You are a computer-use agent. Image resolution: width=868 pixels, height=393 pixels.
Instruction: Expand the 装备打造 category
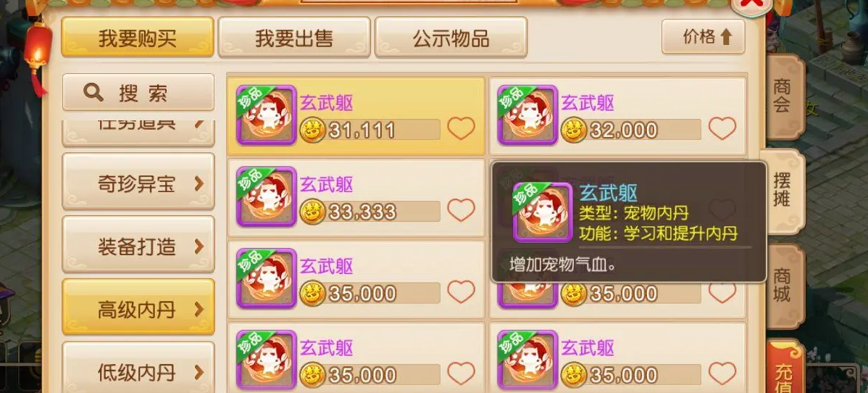[x=138, y=246]
